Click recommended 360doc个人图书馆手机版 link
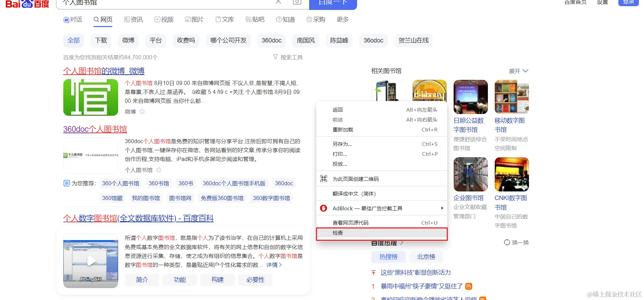Viewport: 644px width, 300px height. coord(234,183)
